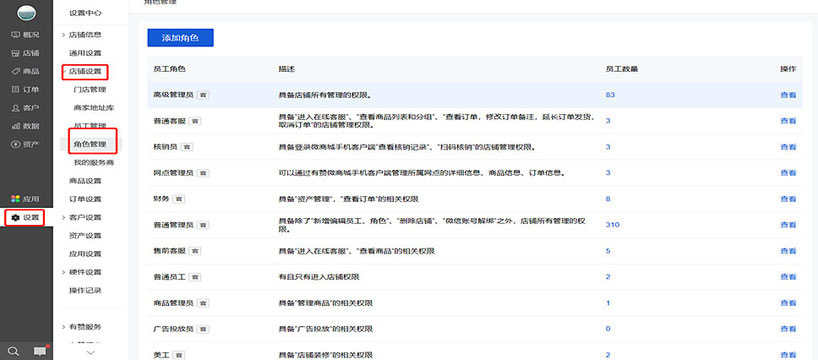Click the official badge beside 广告投放员
This screenshot has height=360, width=818.
click(204, 329)
